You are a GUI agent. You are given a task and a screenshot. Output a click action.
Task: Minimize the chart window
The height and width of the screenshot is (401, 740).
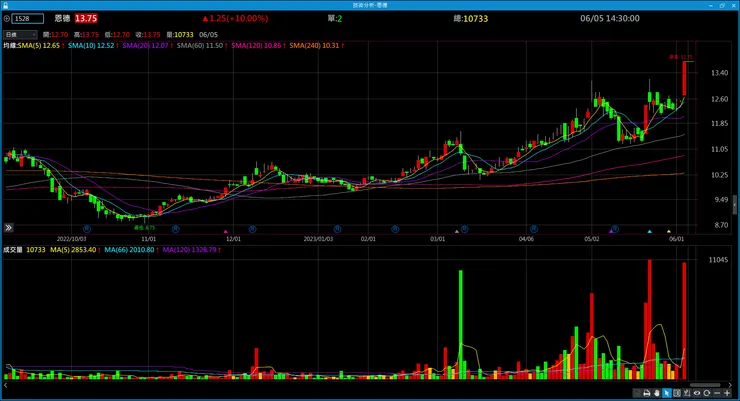pos(711,5)
